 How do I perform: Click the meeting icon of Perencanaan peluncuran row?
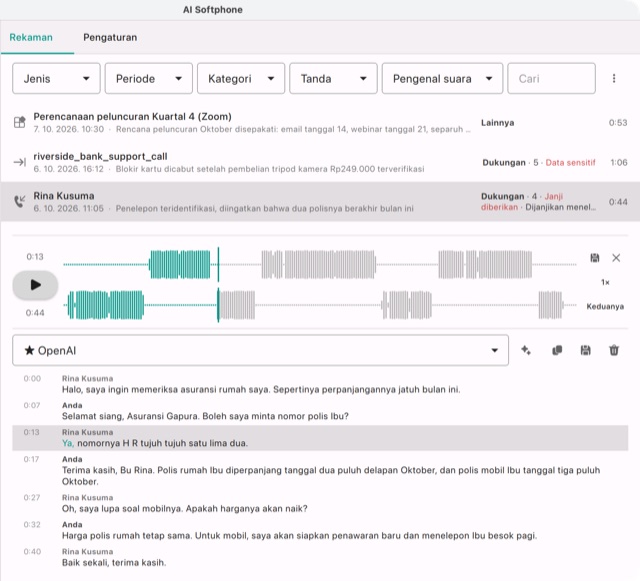(20, 122)
